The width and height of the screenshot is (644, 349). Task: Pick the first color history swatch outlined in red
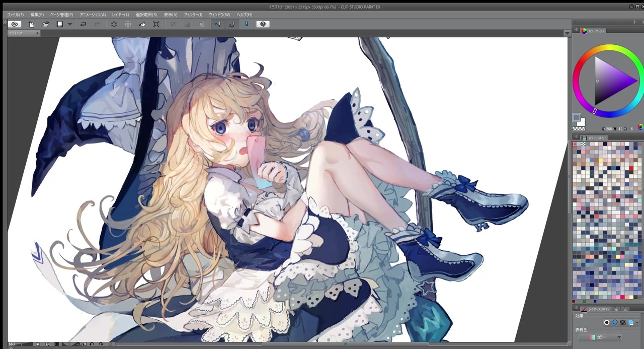click(x=575, y=145)
